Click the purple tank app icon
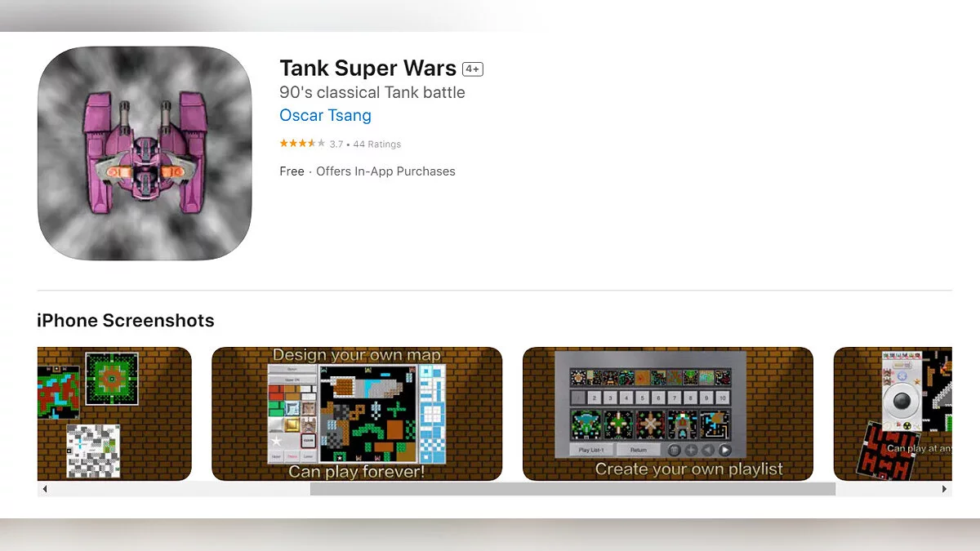Viewport: 980px width, 551px height. tap(145, 153)
